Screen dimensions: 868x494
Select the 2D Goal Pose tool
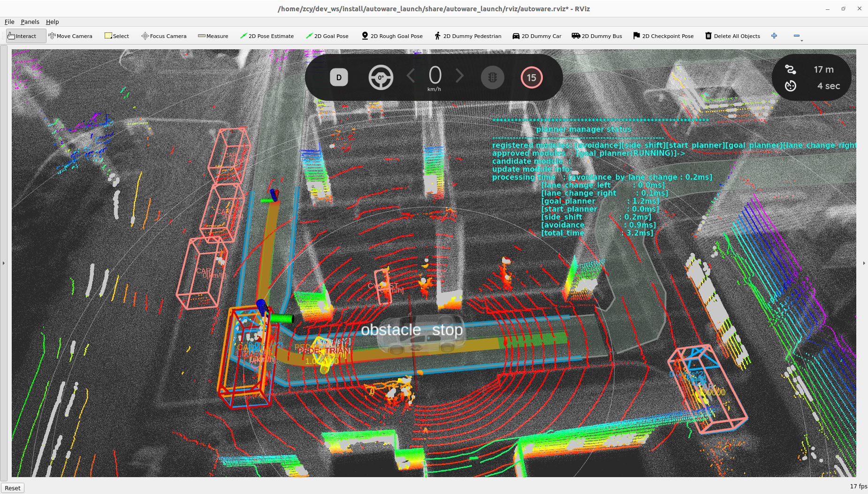point(327,36)
